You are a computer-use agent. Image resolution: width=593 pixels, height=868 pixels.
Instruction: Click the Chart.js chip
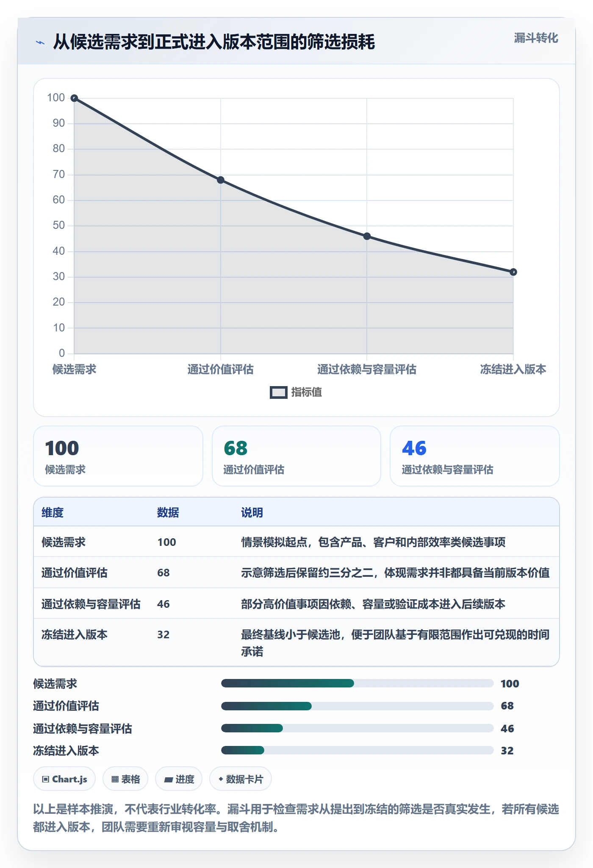64,779
